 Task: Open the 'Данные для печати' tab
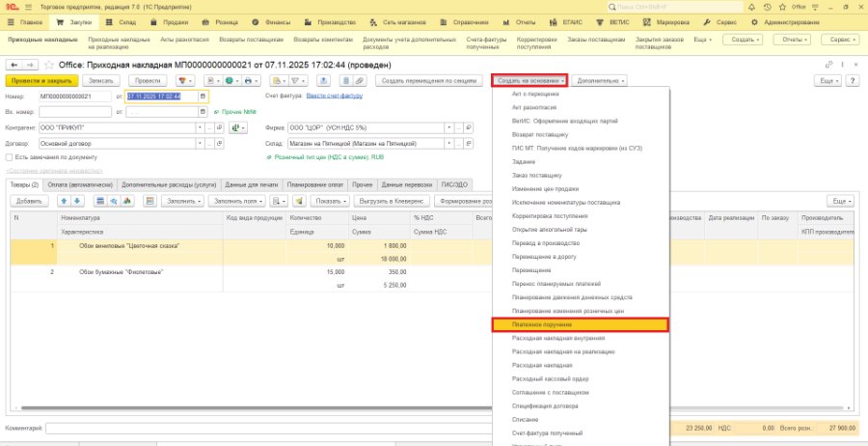pyautogui.click(x=252, y=184)
